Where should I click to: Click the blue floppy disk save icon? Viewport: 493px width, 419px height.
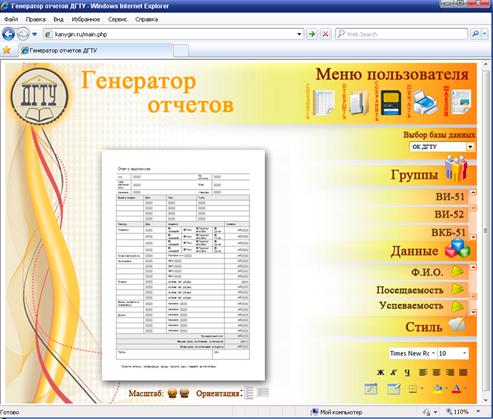coord(391,103)
